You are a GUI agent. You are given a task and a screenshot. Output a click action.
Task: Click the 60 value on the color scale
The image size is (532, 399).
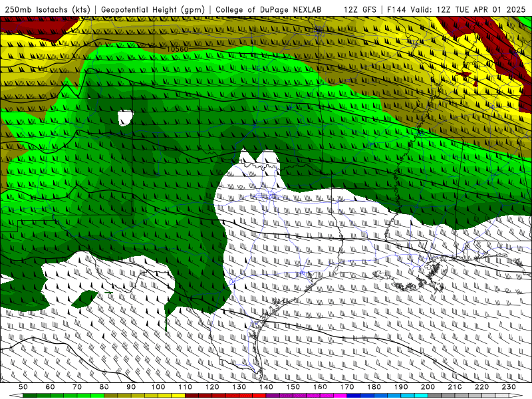tap(50, 387)
